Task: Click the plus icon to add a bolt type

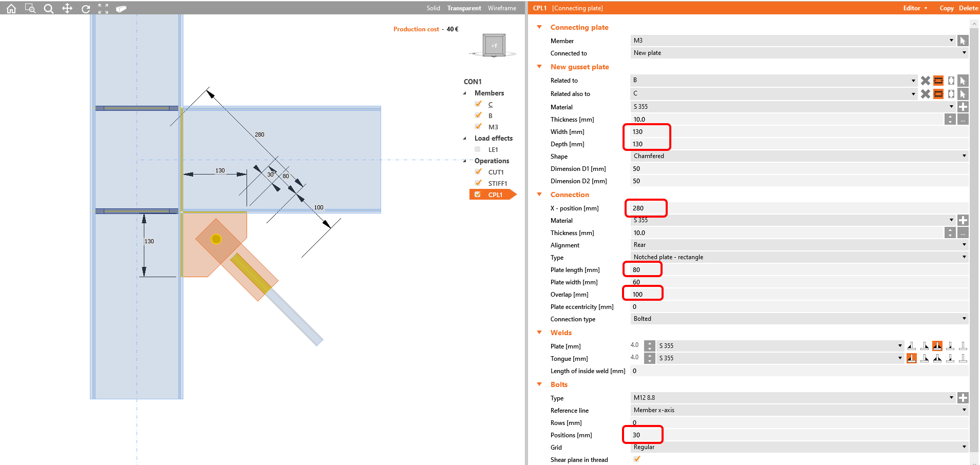Action: click(963, 398)
